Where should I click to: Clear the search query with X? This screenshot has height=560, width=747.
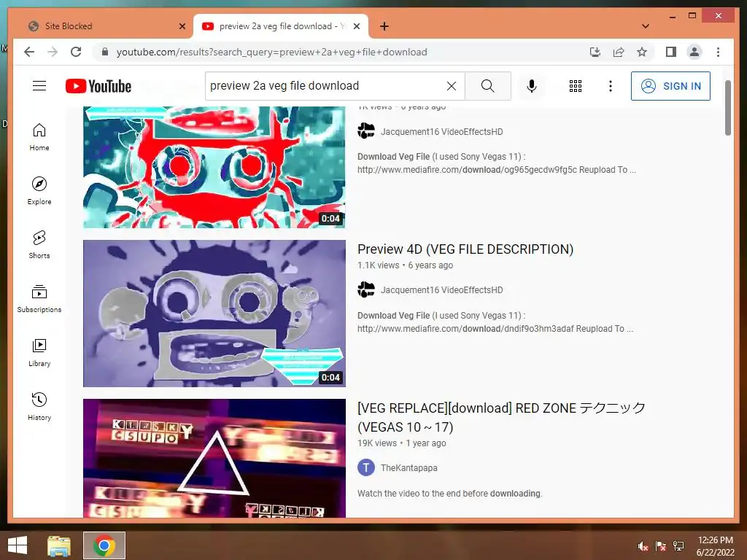pyautogui.click(x=451, y=86)
